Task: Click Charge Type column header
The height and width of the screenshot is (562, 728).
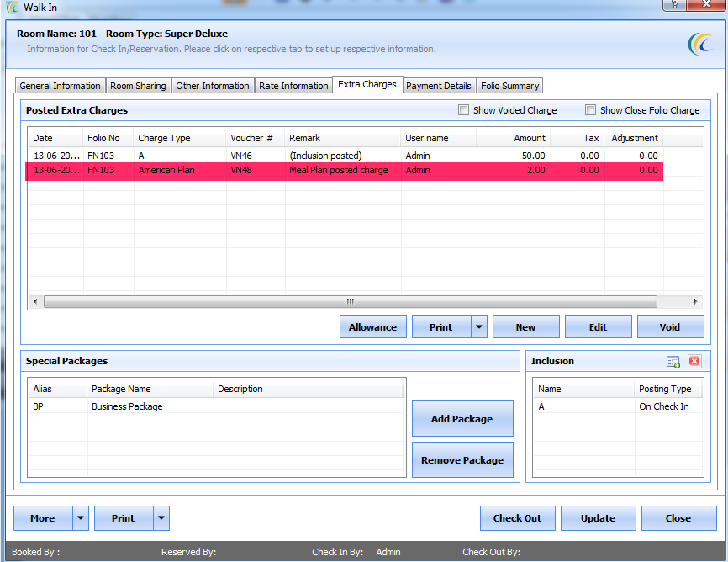Action: (x=180, y=138)
